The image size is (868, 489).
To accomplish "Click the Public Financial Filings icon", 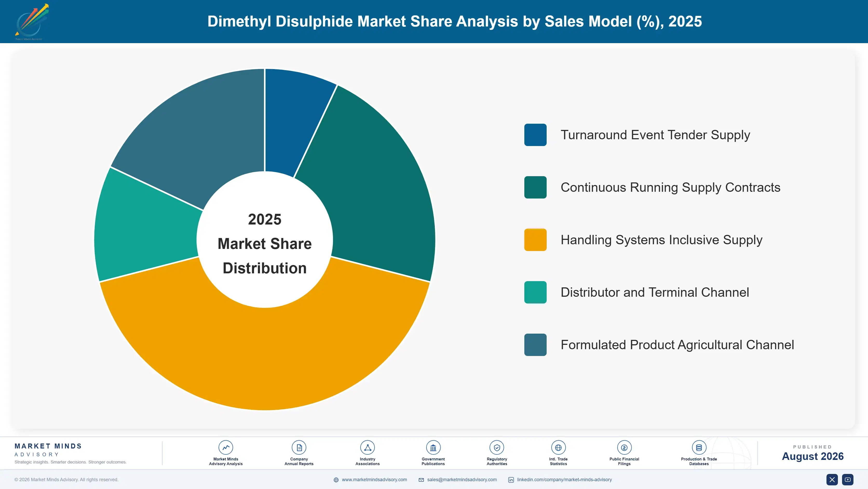I will click(624, 447).
